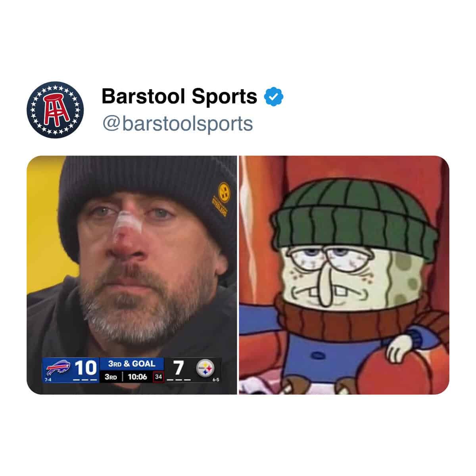Click the blue verified checkmark badge

pos(274,97)
